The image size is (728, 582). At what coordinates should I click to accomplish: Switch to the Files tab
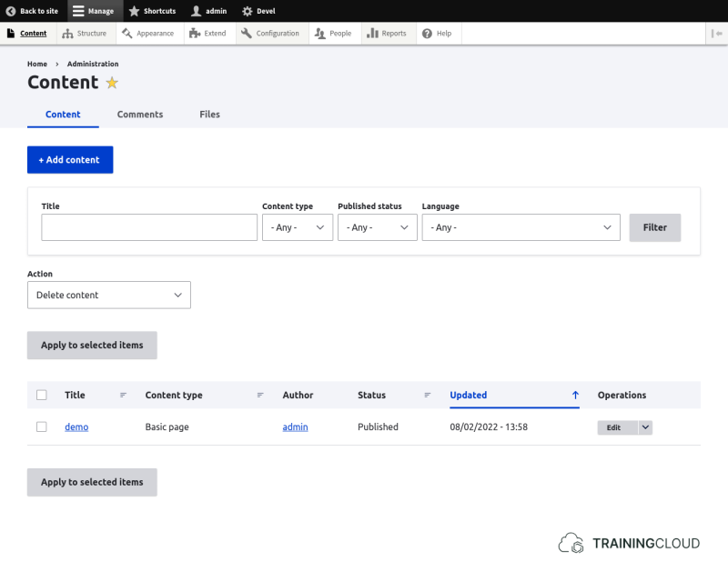(209, 115)
